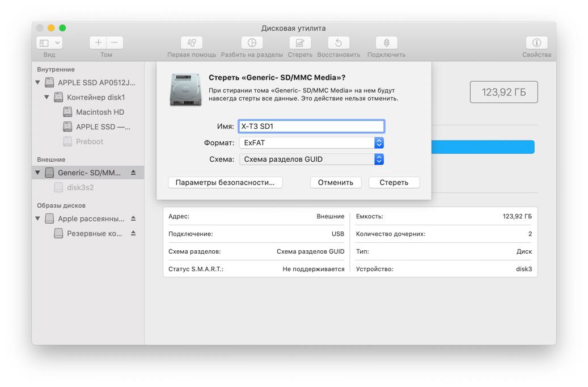Image resolution: width=588 pixels, height=387 pixels.
Task: Eject the Резервные ко... volume
Action: (x=133, y=233)
